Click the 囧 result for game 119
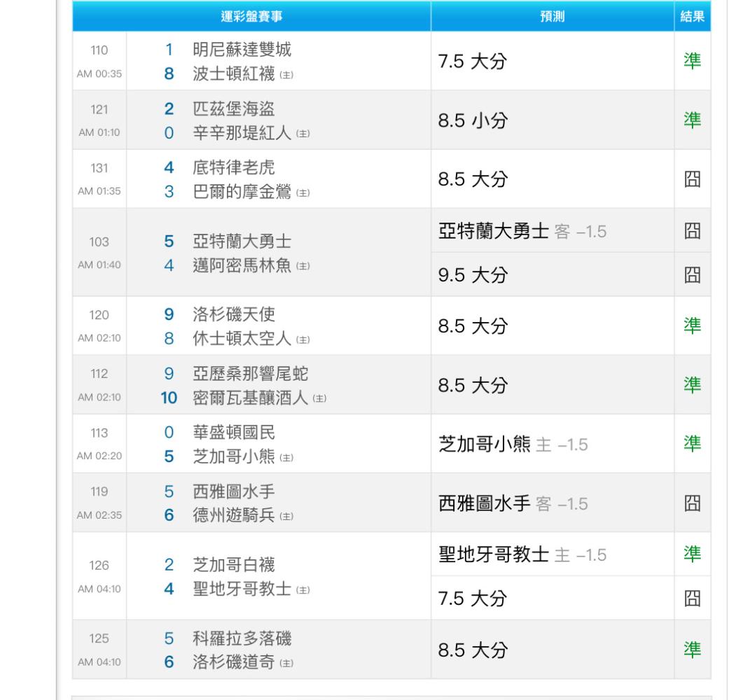This screenshot has height=700, width=736. pyautogui.click(x=693, y=503)
